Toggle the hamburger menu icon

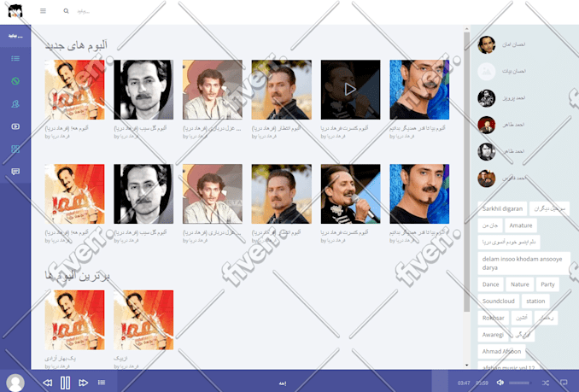click(x=44, y=11)
